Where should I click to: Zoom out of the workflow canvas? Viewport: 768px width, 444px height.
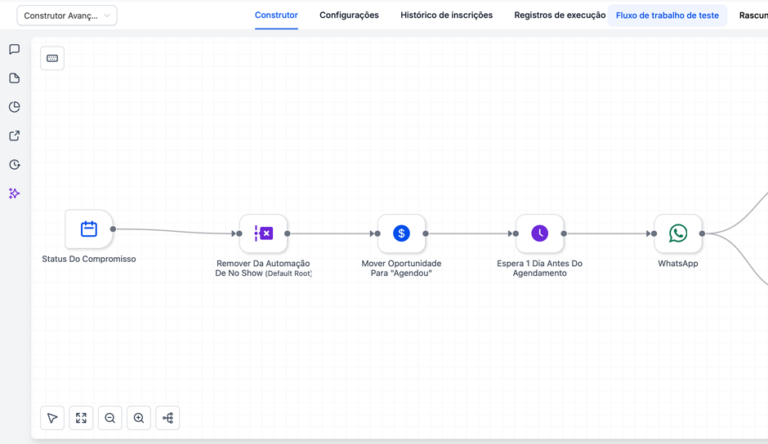tap(110, 418)
